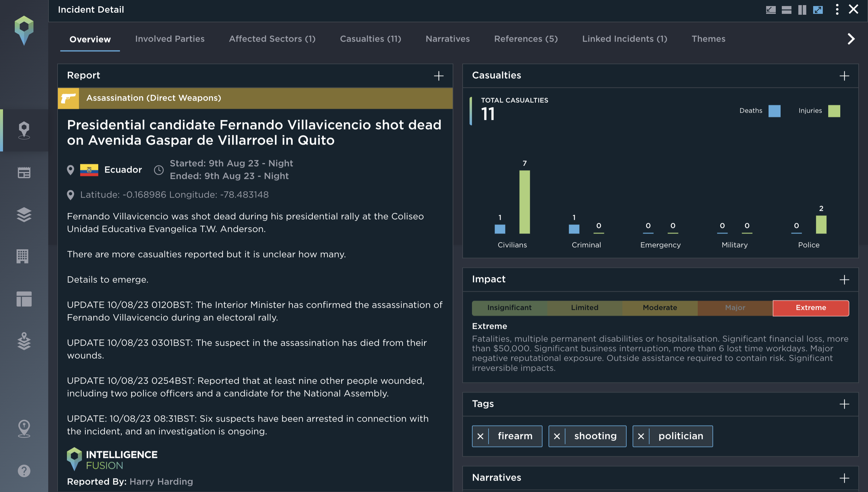
Task: Open the Affected Sectors (1) tab
Action: coord(272,39)
